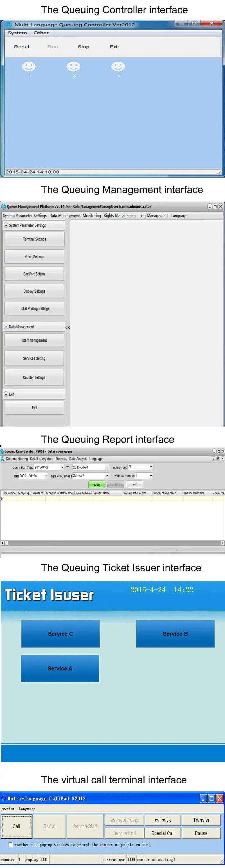Open Log Management menu
This screenshot has width=225, height=868.
pyautogui.click(x=154, y=216)
